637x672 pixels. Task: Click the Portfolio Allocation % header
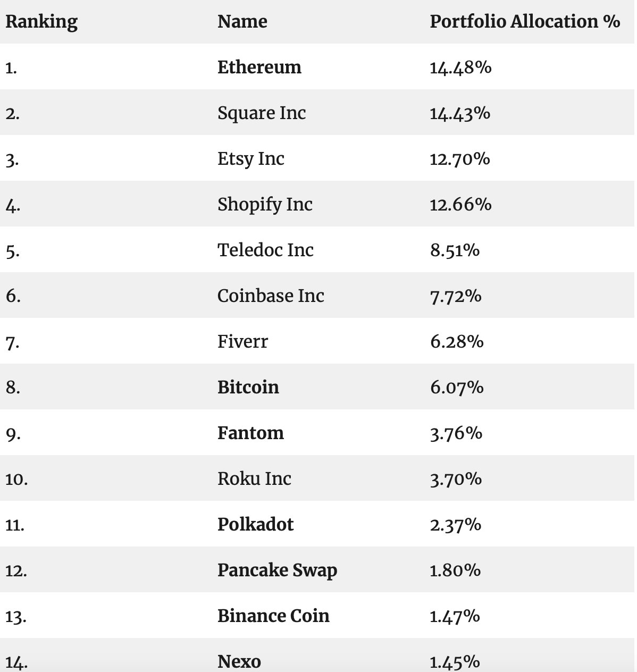pyautogui.click(x=525, y=21)
